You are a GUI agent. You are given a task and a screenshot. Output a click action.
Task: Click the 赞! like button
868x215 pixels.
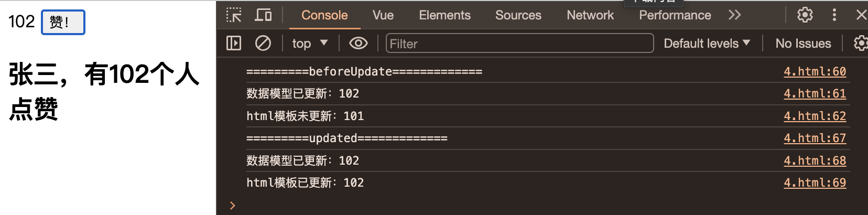point(63,22)
